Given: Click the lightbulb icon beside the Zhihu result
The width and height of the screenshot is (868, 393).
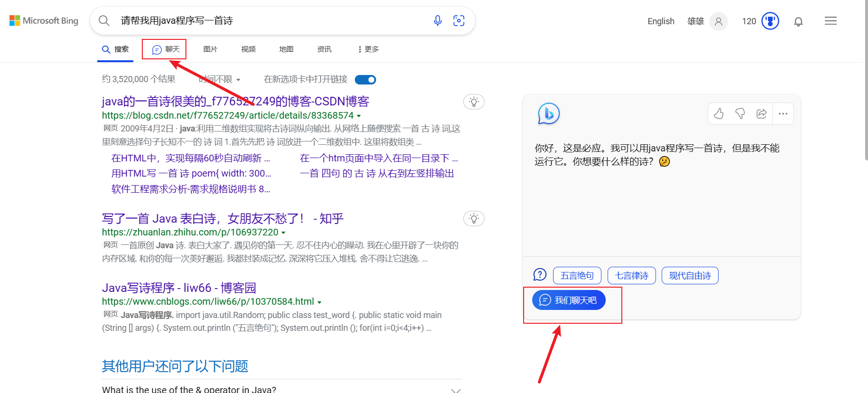Looking at the screenshot, I should click(x=474, y=218).
